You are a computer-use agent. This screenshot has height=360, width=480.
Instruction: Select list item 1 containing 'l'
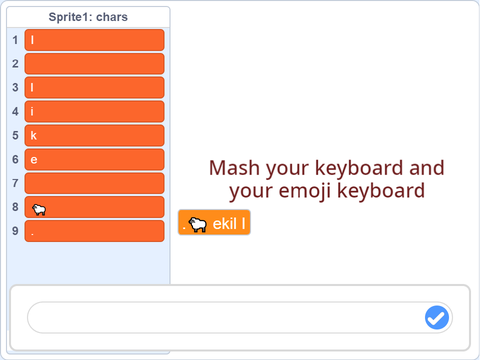[x=94, y=40]
